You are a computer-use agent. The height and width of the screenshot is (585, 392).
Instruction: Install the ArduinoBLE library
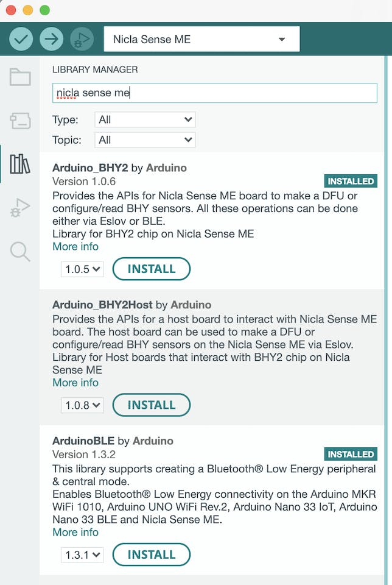point(152,555)
